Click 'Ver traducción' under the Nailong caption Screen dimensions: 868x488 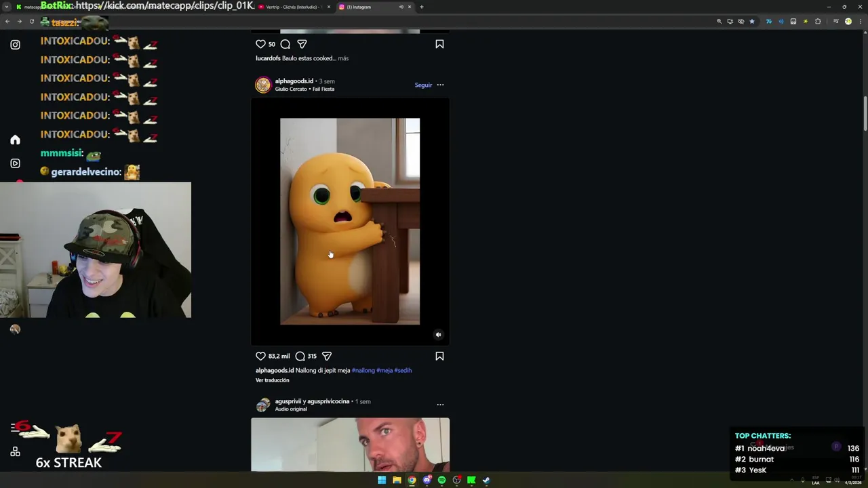click(x=272, y=380)
